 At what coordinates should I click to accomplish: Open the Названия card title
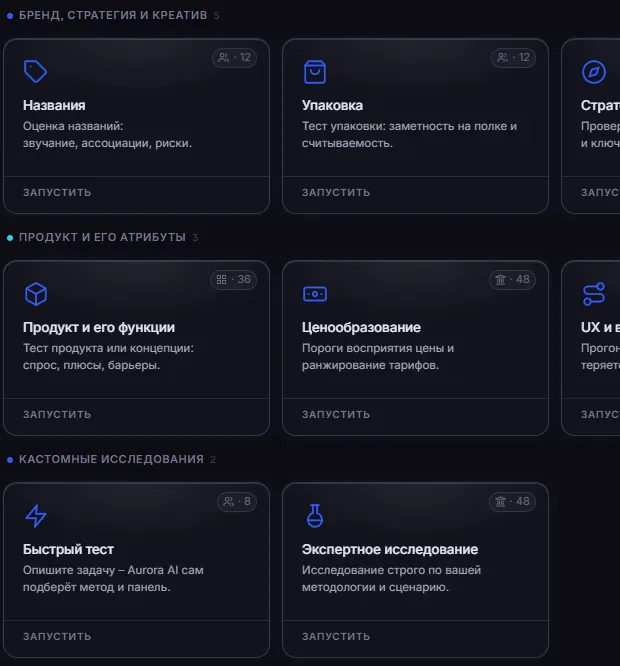tap(54, 105)
